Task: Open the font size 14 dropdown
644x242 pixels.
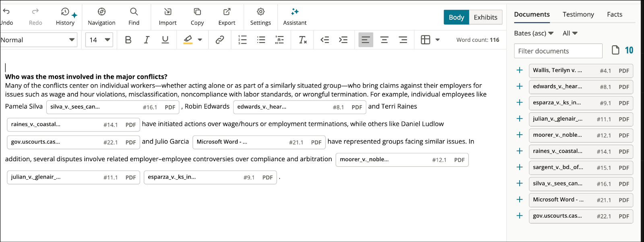Action: pyautogui.click(x=99, y=40)
